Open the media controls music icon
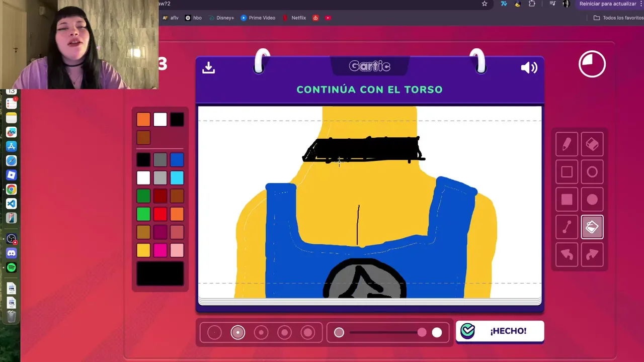This screenshot has width=644, height=362. click(x=552, y=4)
